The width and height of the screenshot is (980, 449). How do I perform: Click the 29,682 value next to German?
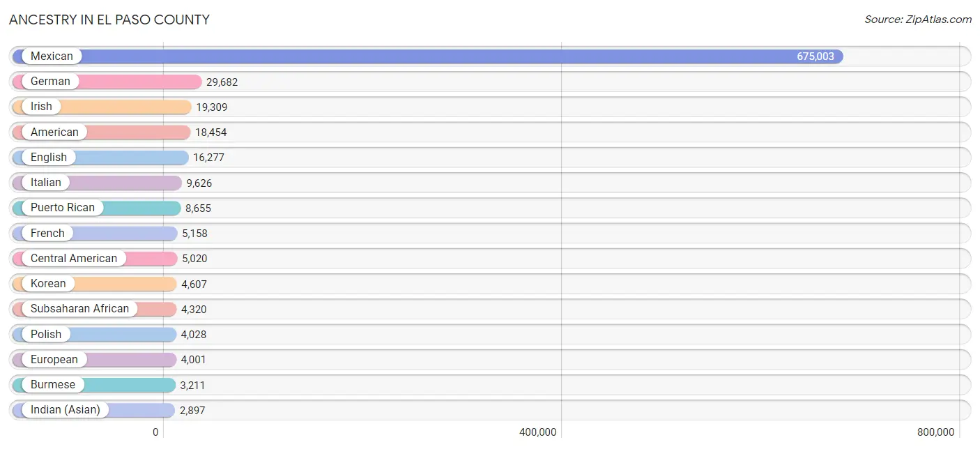point(222,82)
